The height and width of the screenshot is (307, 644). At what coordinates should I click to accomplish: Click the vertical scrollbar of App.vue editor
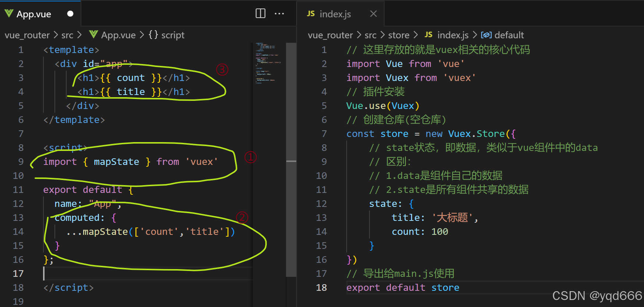point(291,160)
